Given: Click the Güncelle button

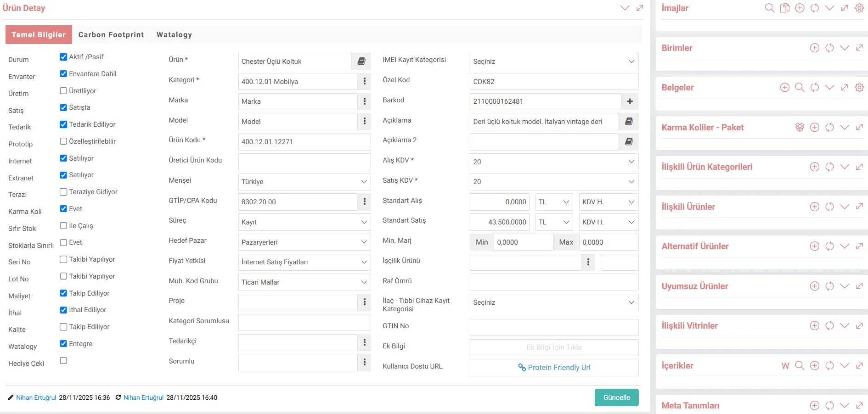Looking at the screenshot, I should [616, 397].
